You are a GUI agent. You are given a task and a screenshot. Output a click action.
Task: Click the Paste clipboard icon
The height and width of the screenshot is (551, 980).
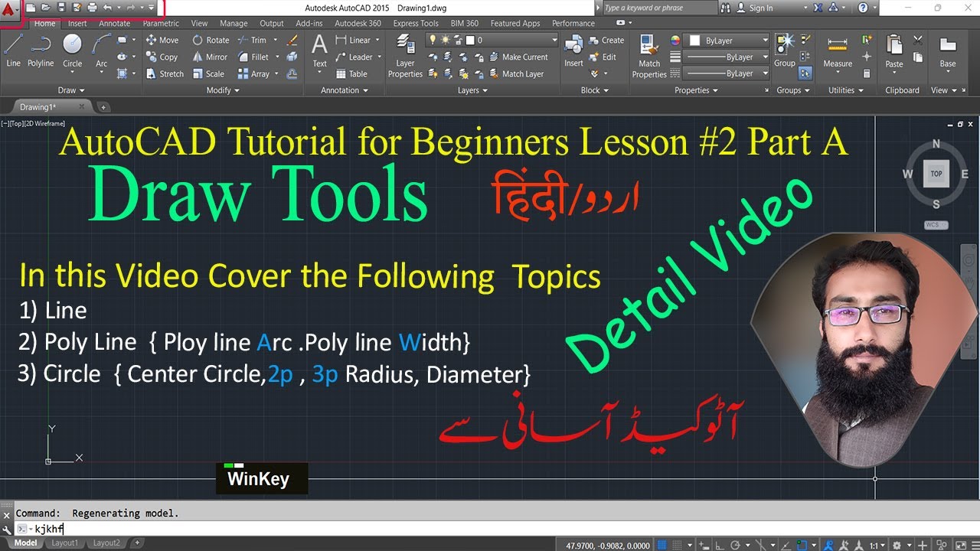(x=894, y=52)
